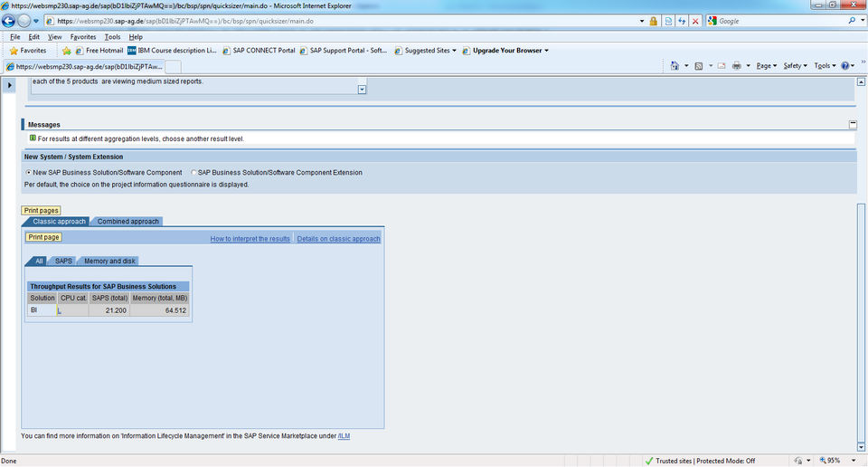This screenshot has width=868, height=467.
Task: Click the Add to Favorites Bar icon
Action: pyautogui.click(x=66, y=51)
